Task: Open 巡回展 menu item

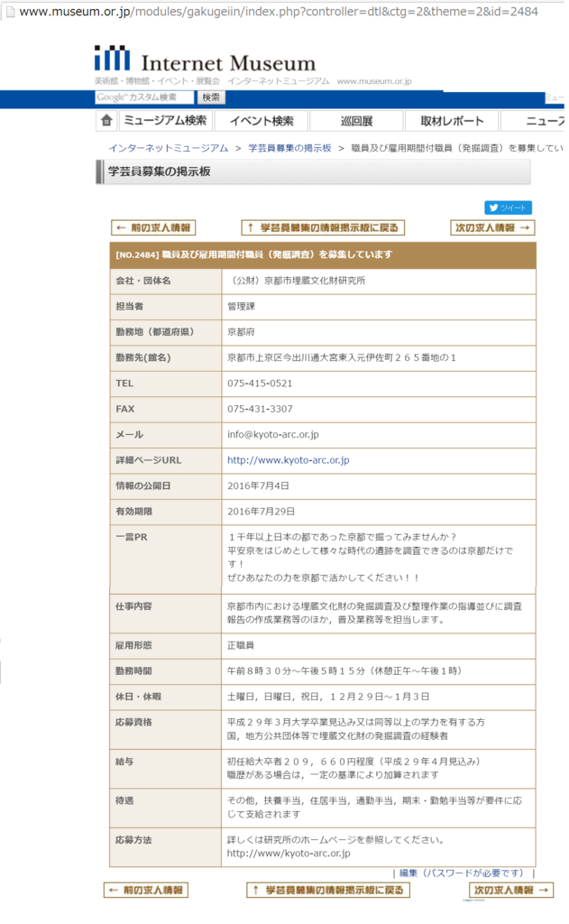Action: pos(356,121)
